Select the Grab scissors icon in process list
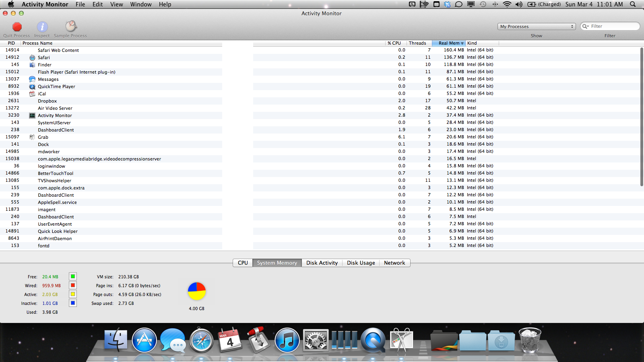 32,137
